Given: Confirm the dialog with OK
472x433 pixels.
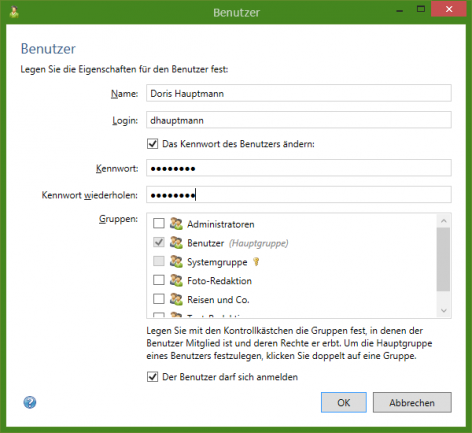Looking at the screenshot, I should [x=344, y=403].
